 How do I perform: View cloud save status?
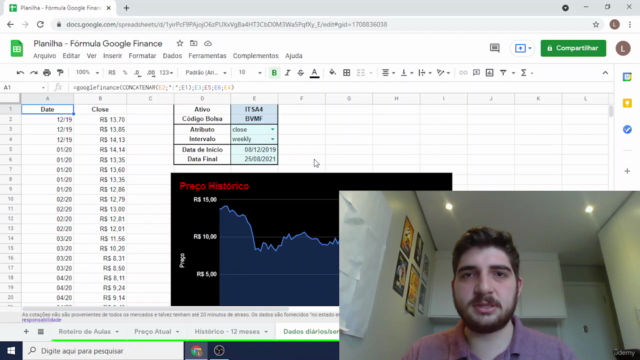208,43
